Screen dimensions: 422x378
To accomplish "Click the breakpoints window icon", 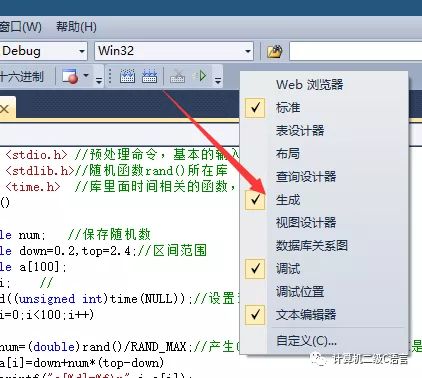I will tap(70, 77).
